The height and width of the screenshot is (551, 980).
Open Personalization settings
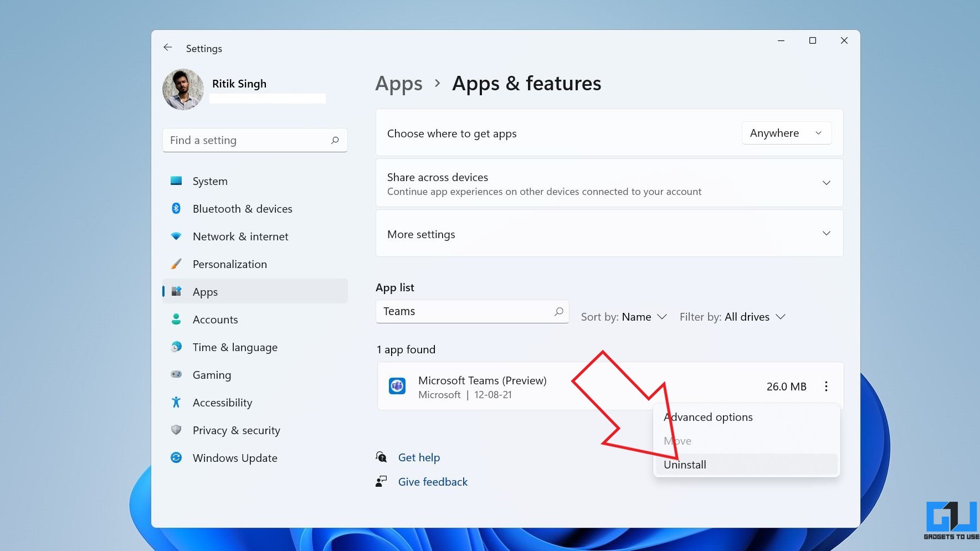click(x=255, y=264)
